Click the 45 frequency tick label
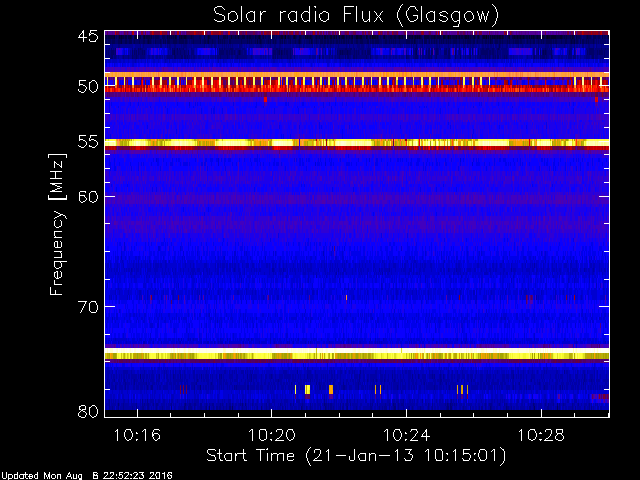The width and height of the screenshot is (640, 480). (x=88, y=36)
